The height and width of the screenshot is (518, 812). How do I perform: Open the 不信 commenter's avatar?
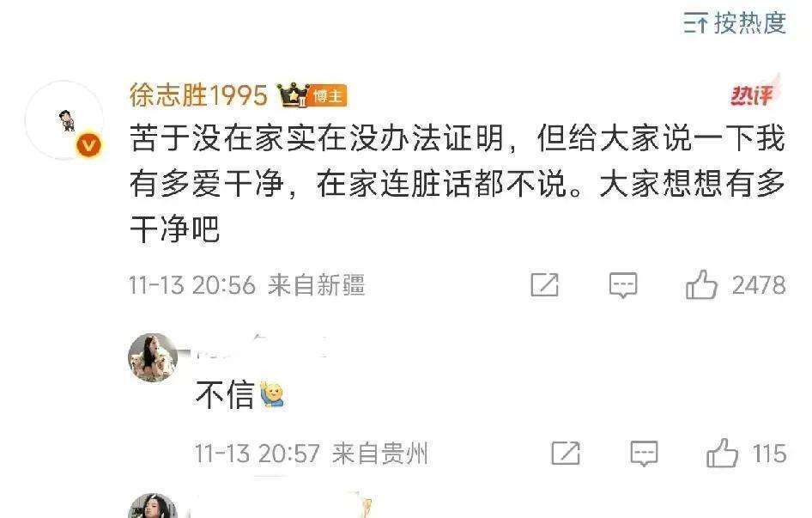tap(153, 357)
